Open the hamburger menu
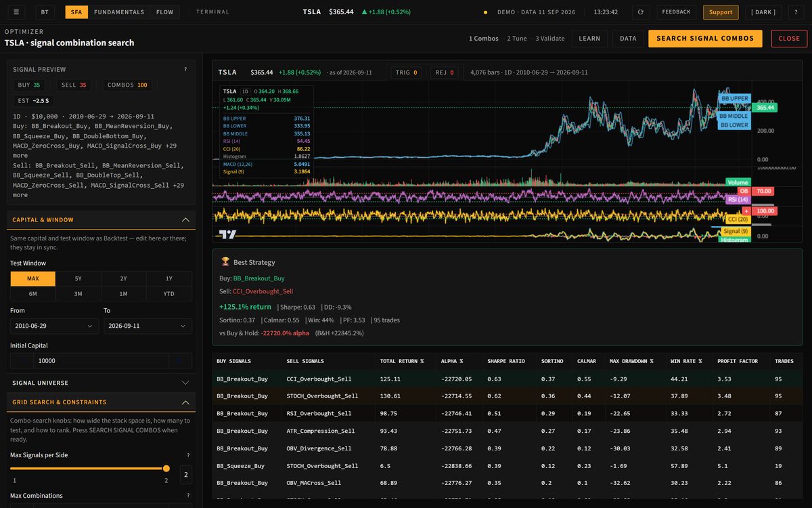Screen dimensions: 812x508 tap(16, 12)
